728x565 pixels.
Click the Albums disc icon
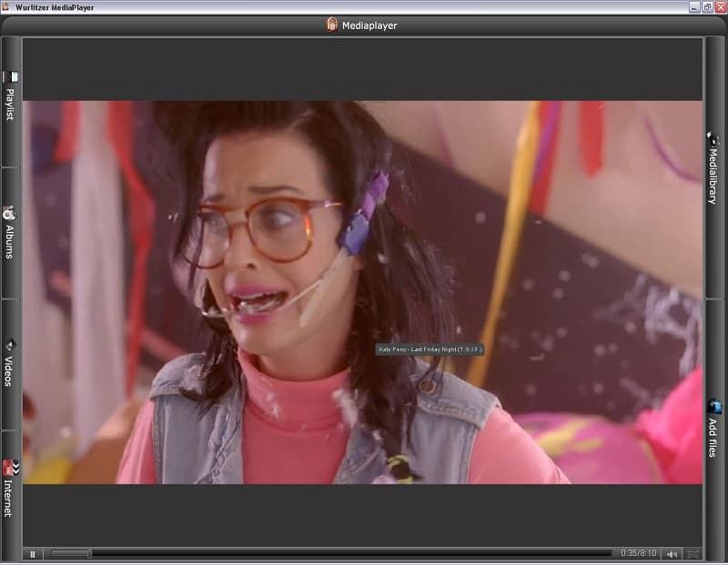coord(10,212)
